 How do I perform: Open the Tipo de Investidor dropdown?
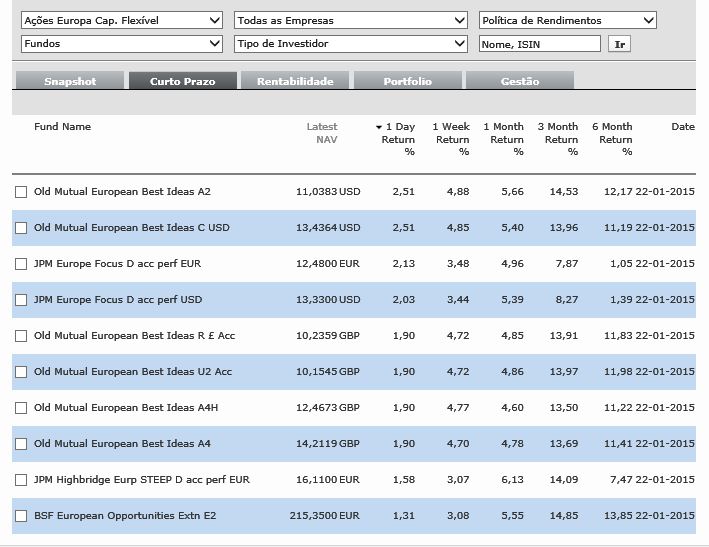pyautogui.click(x=350, y=44)
